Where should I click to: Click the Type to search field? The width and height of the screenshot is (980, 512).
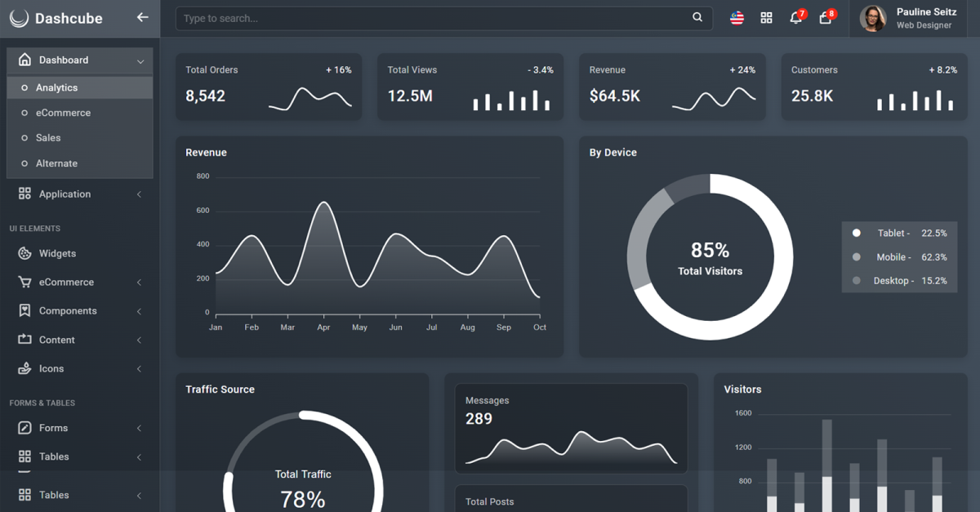point(433,18)
